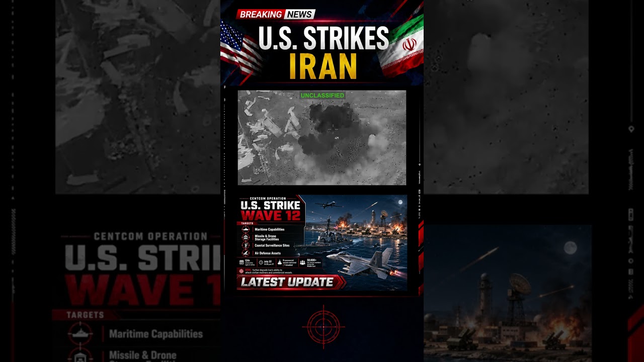Click the American flag in the header
The height and width of the screenshot is (362, 644).
coord(240,49)
